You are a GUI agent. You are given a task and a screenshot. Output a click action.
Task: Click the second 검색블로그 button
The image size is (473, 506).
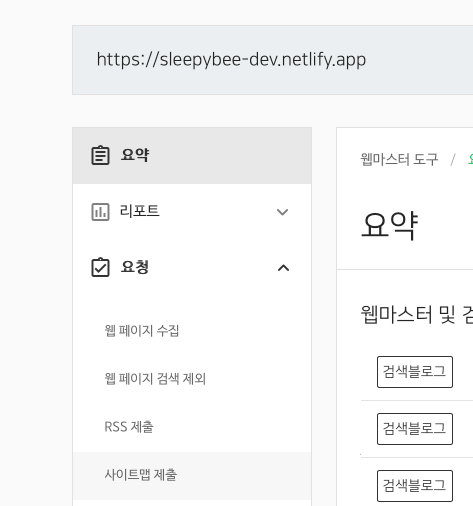coord(415,429)
